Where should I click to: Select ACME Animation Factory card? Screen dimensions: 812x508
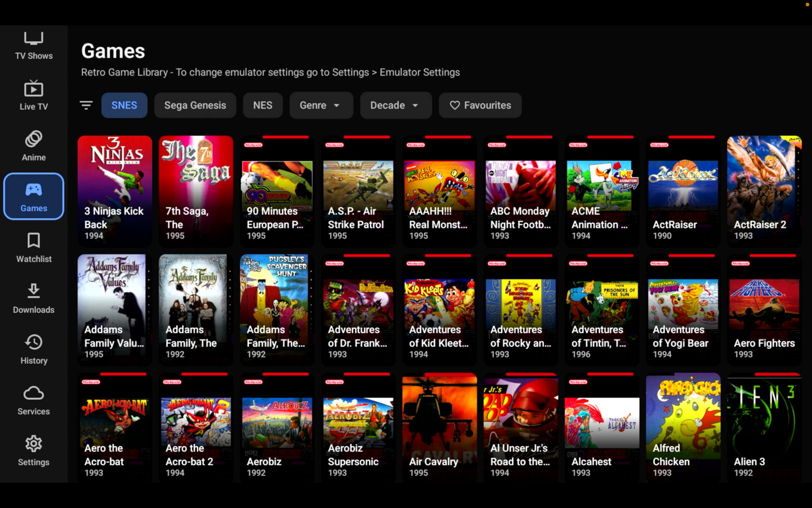(602, 191)
